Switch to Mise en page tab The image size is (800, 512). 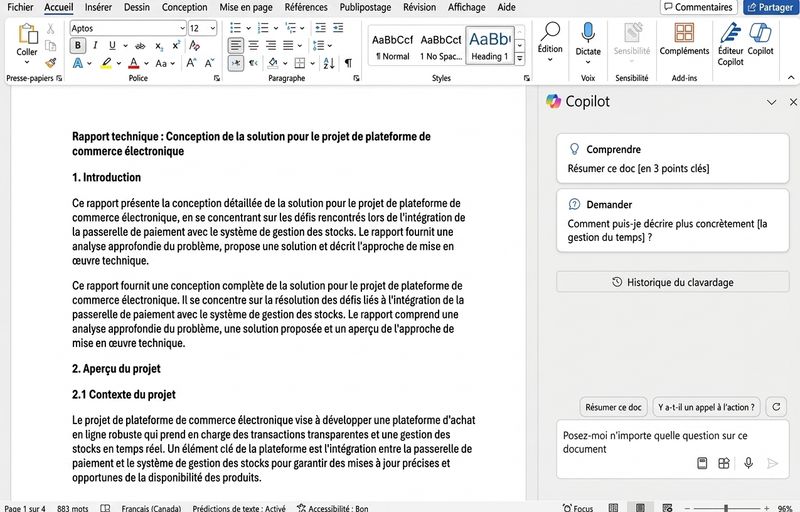click(245, 7)
